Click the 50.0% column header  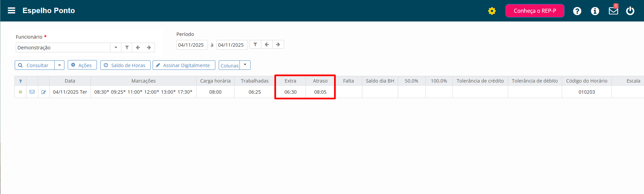pos(412,81)
